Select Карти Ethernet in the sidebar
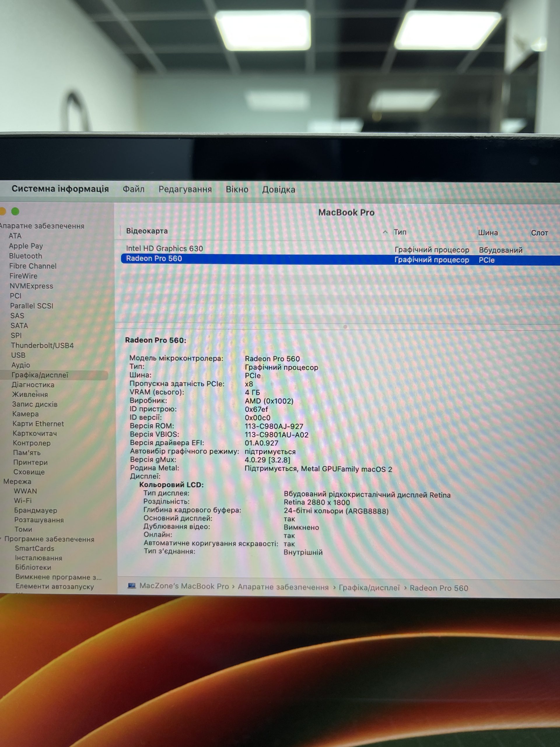Screen dimensions: 560x747 38,424
